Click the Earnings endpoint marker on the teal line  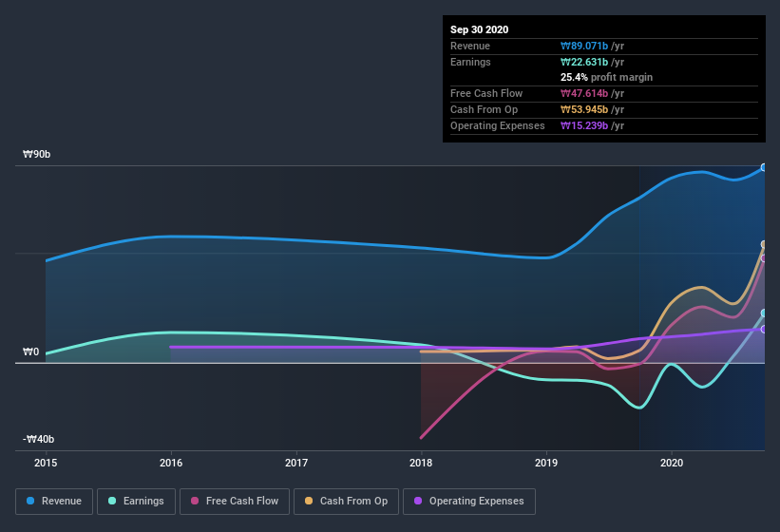click(x=764, y=313)
